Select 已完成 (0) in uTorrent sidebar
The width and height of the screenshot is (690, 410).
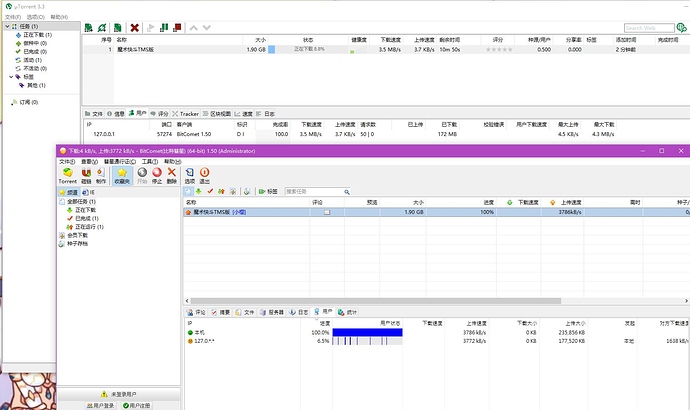(35, 51)
